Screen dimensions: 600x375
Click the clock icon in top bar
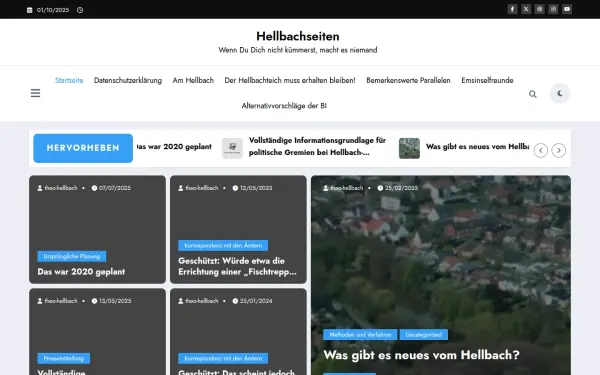[80, 10]
